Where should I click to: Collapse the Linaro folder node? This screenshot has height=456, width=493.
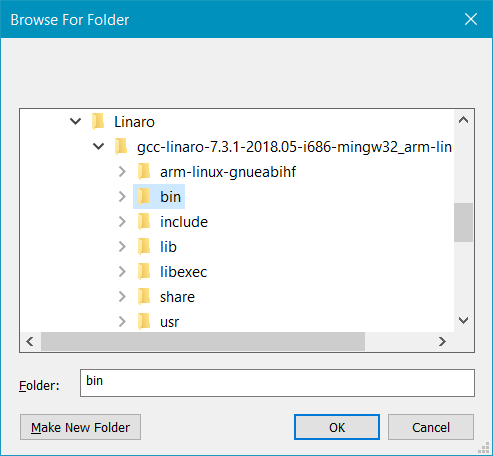click(76, 121)
